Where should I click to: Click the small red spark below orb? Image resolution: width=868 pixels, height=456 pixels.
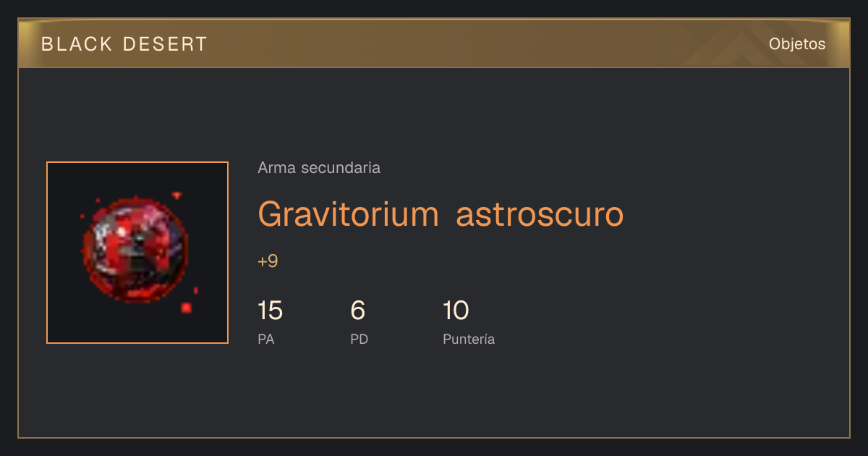(x=186, y=308)
